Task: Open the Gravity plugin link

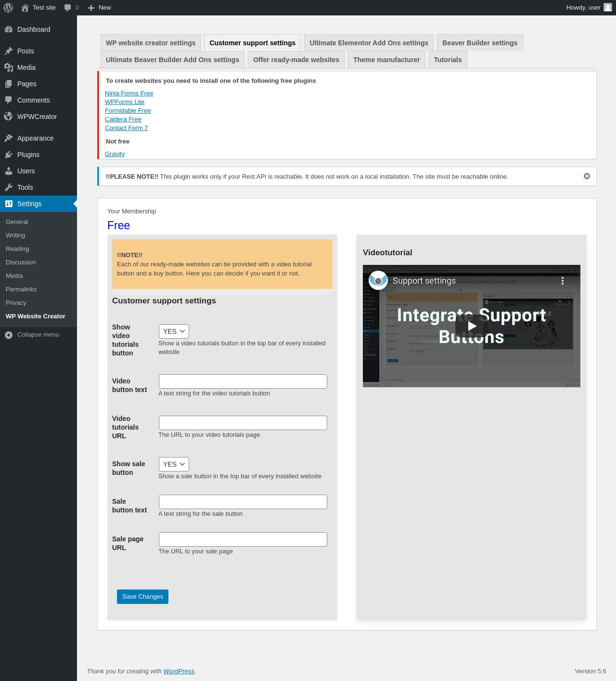Action: [115, 154]
